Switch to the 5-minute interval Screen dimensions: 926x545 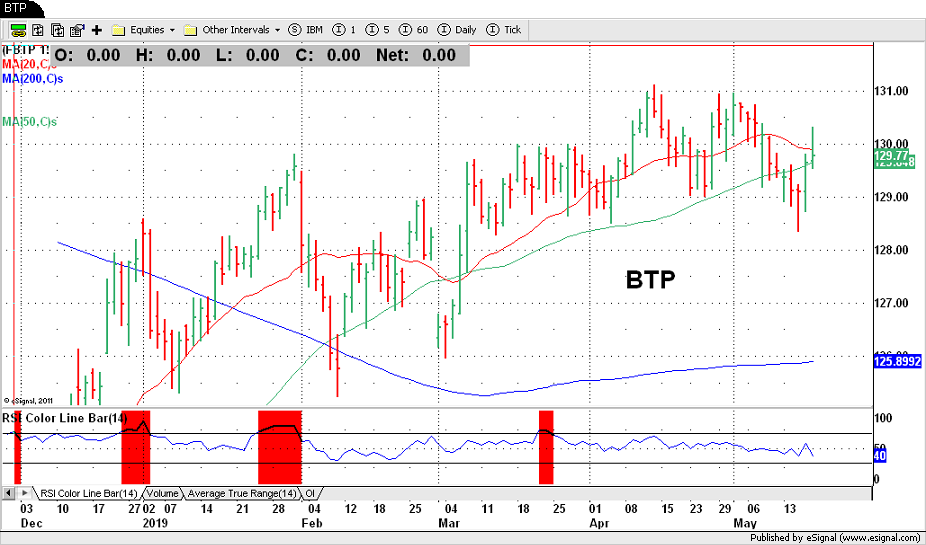tap(378, 30)
